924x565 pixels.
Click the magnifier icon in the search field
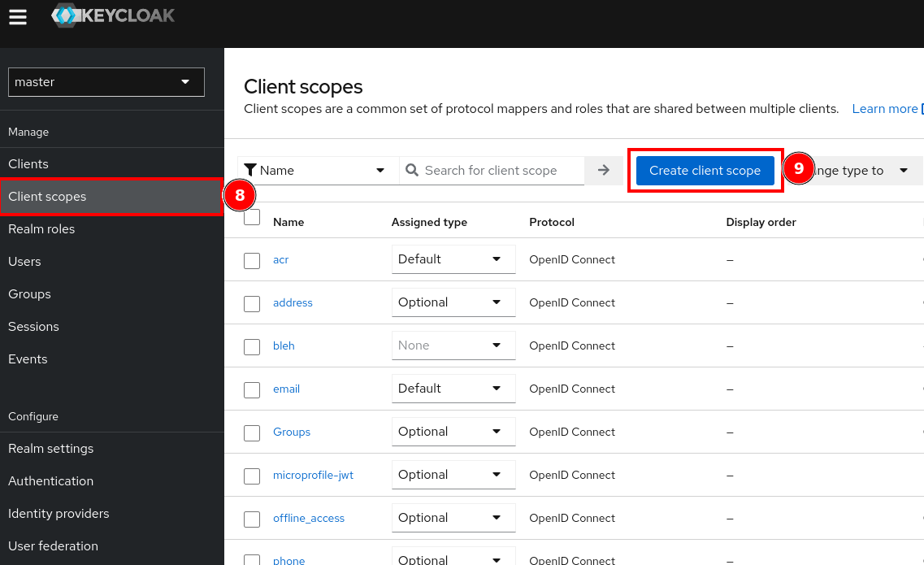[x=411, y=170]
